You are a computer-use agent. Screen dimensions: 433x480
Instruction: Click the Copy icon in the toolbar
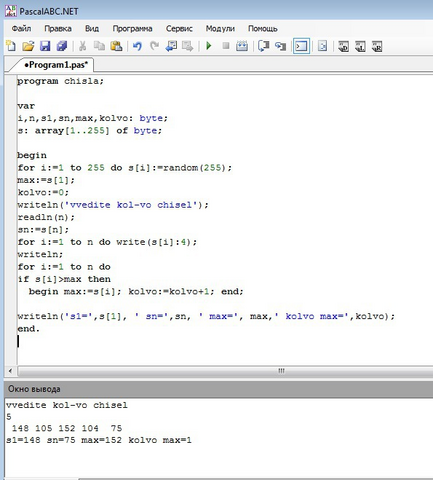pos(99,46)
